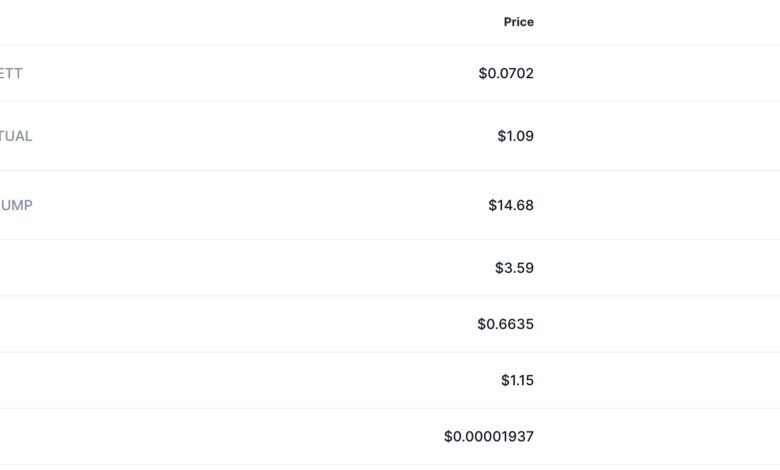
Task: Select the table row showing $1.09
Action: 390,136
